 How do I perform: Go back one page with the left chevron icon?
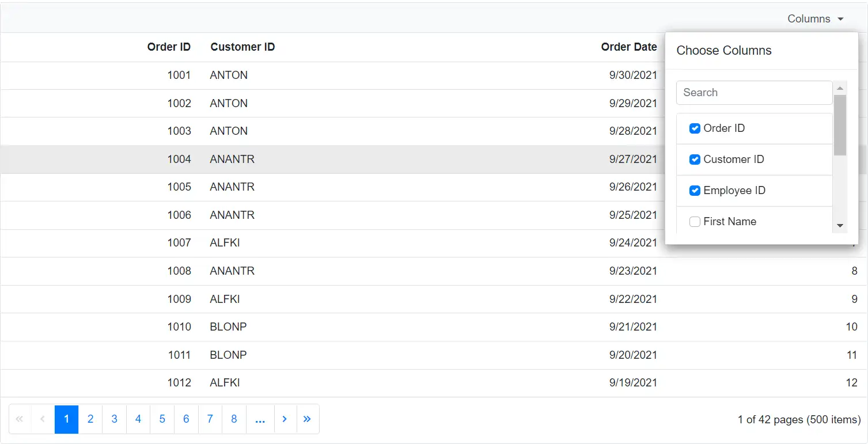click(x=41, y=419)
